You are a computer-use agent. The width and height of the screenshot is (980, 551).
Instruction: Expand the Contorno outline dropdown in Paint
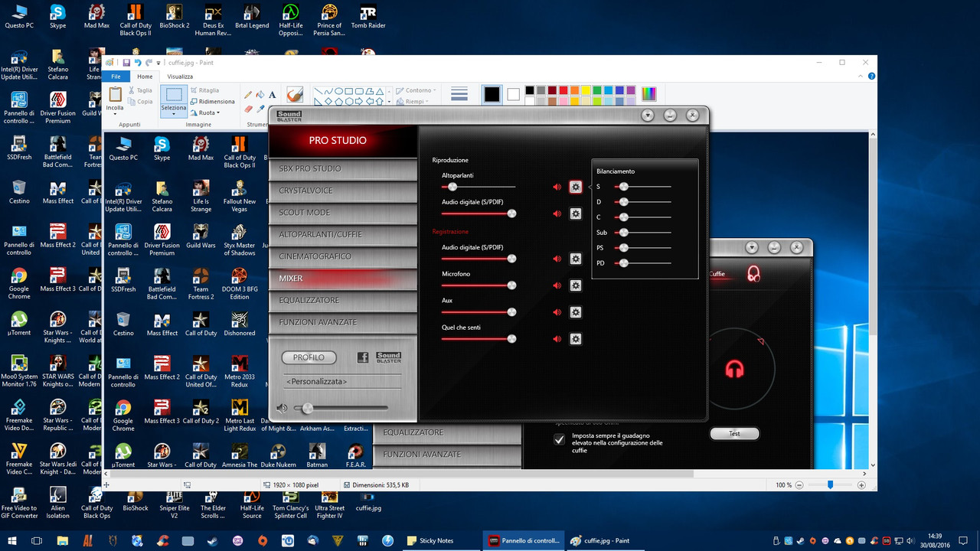tap(416, 90)
